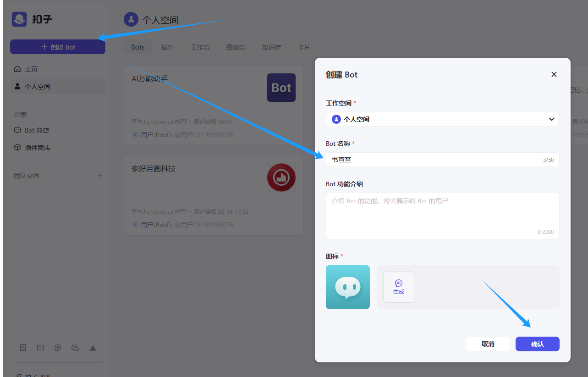The image size is (588, 377).
Task: Open the hashtag chat community icon
Action: pos(58,348)
